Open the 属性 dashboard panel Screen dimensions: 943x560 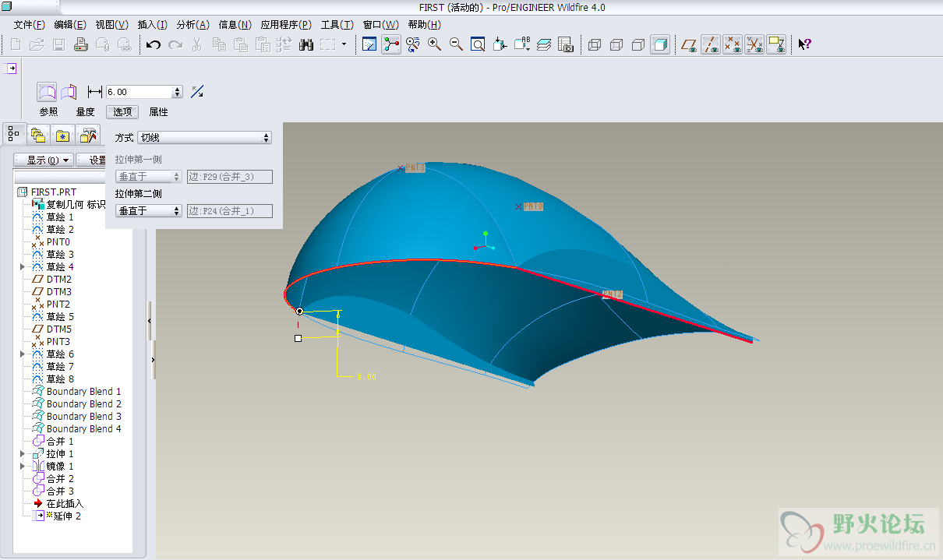(x=158, y=112)
